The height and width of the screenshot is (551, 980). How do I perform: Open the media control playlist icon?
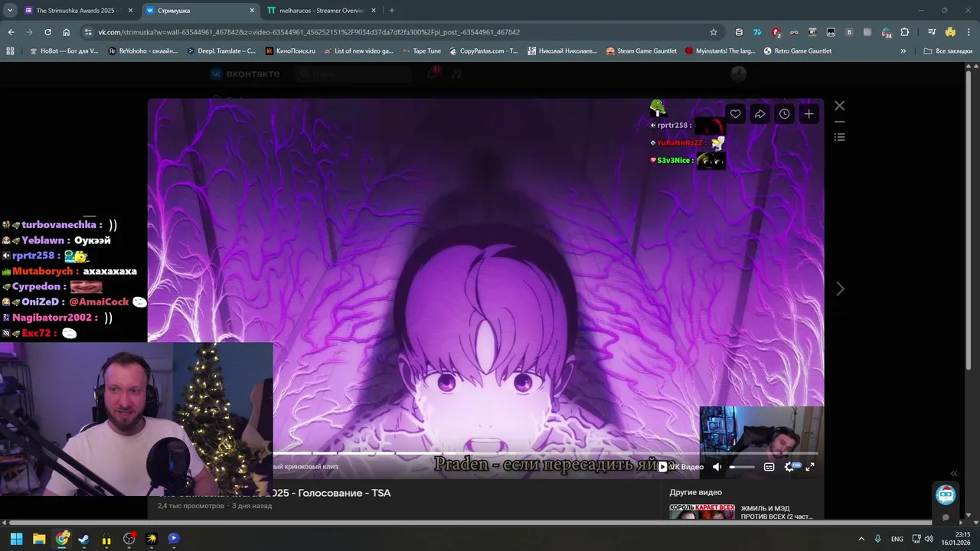click(932, 32)
